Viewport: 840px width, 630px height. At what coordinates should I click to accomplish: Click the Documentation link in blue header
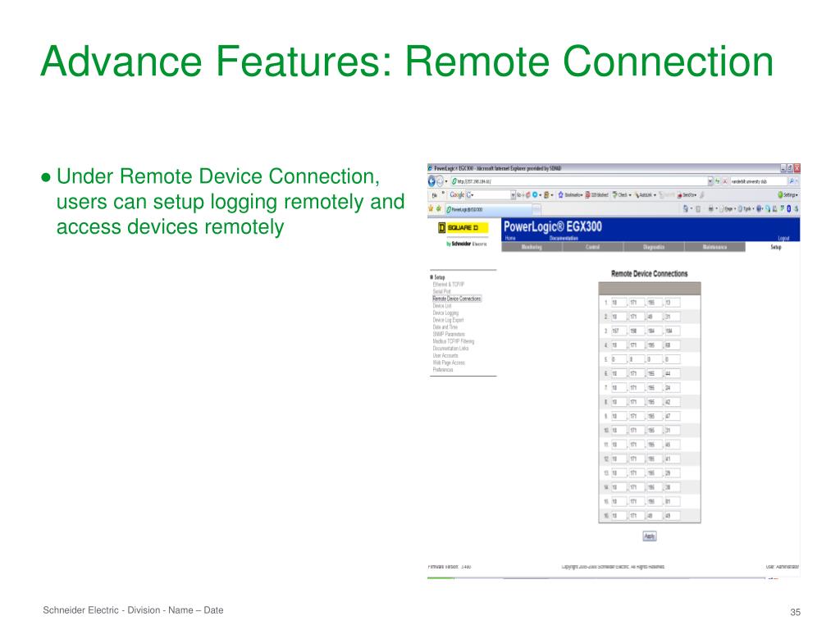tap(564, 239)
